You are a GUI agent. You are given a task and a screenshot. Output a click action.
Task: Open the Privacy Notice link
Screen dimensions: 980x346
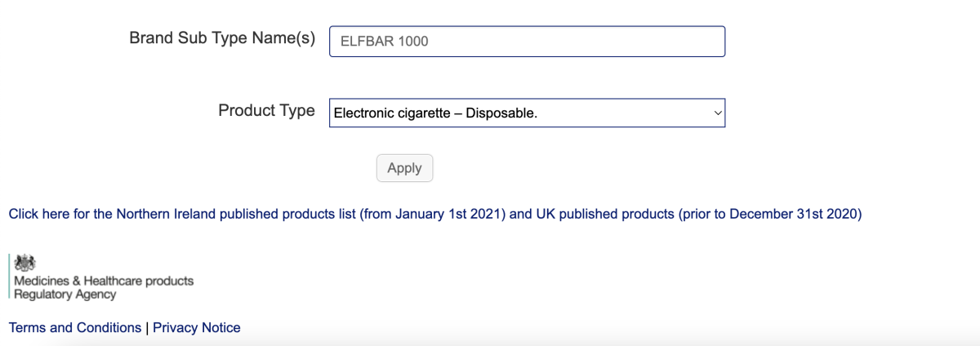(197, 328)
